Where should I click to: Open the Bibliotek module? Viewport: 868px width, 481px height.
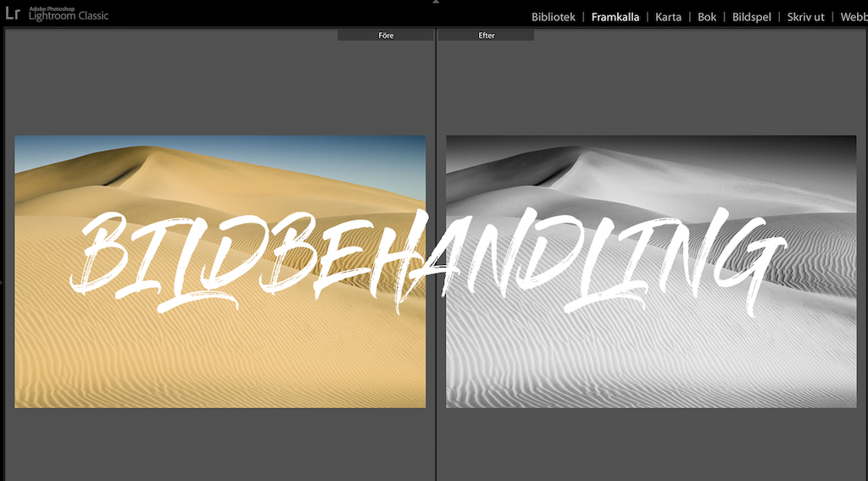pos(553,17)
